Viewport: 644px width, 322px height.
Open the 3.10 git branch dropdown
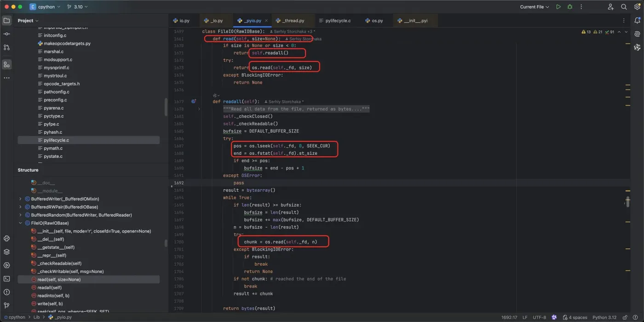coord(77,7)
